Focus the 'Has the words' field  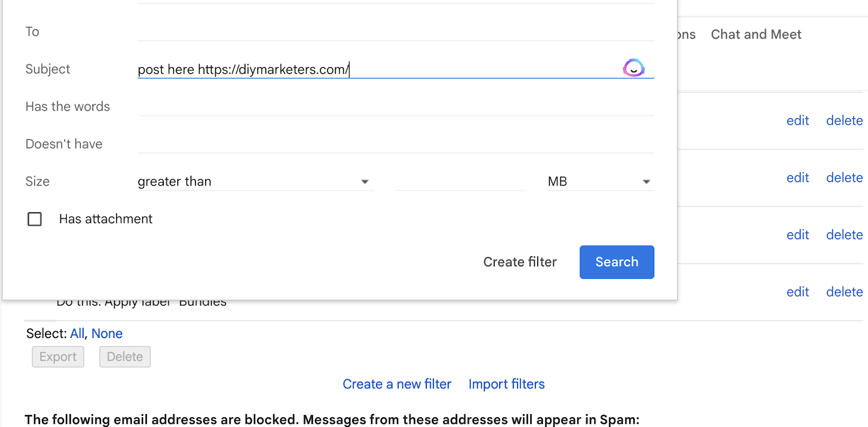point(396,106)
